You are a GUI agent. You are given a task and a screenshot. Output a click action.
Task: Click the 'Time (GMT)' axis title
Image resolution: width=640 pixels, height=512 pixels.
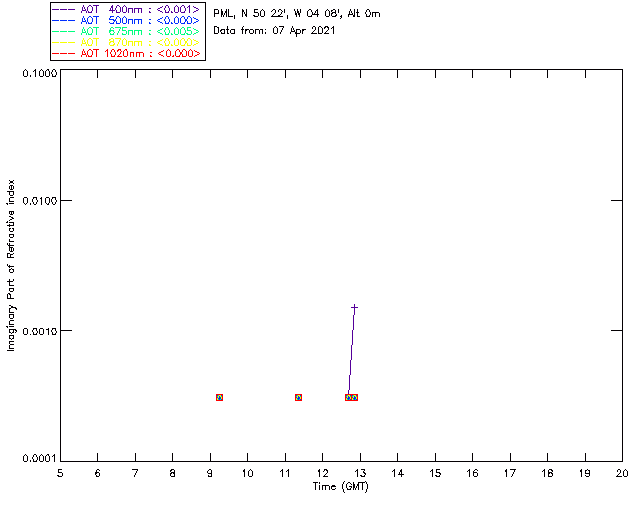click(340, 487)
